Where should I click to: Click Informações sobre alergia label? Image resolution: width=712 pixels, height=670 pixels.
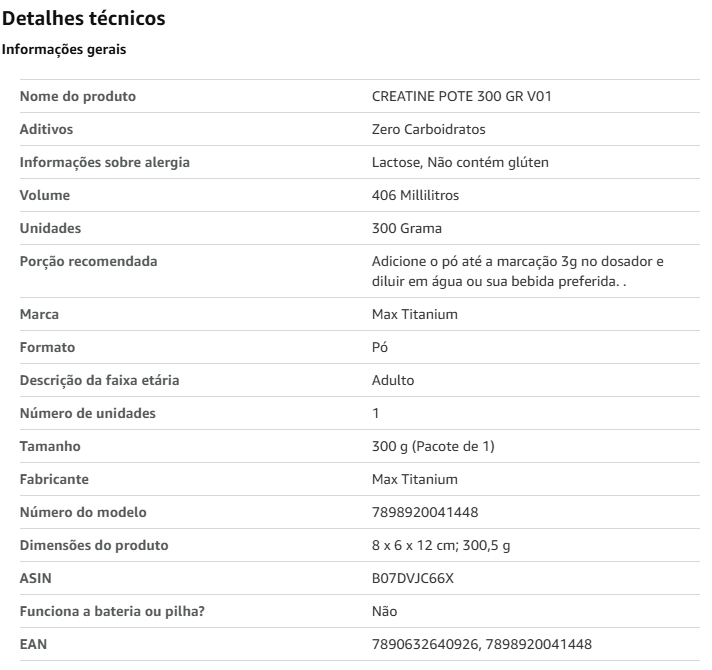pyautogui.click(x=104, y=163)
